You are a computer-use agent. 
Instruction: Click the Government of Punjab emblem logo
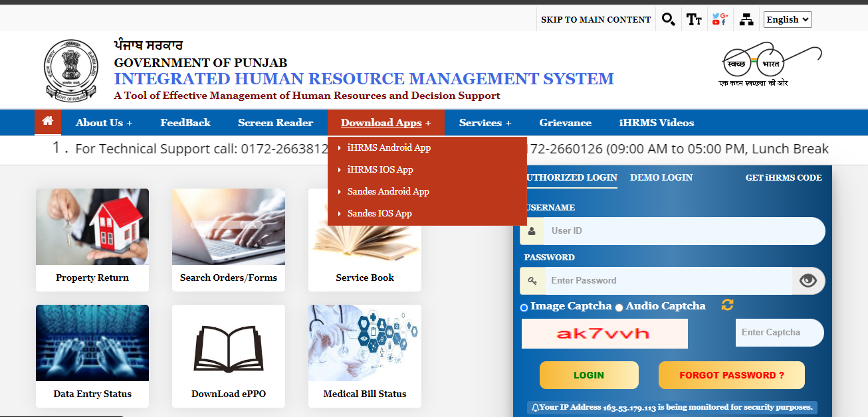70,70
